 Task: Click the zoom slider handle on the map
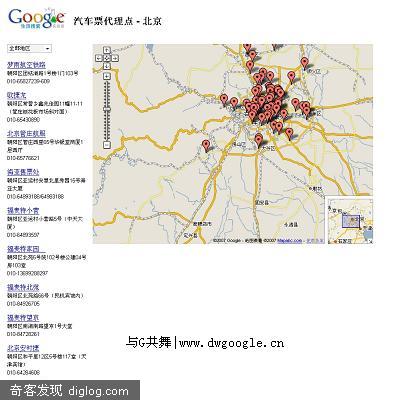107,109
